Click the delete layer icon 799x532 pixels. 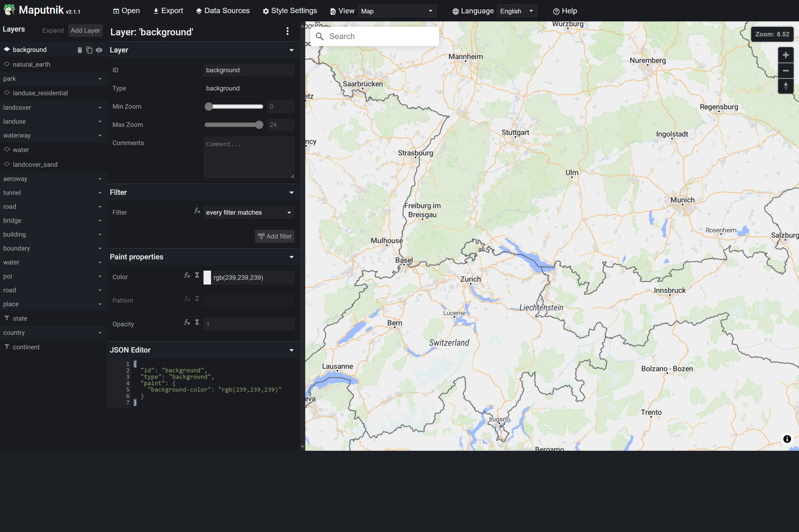(79, 50)
